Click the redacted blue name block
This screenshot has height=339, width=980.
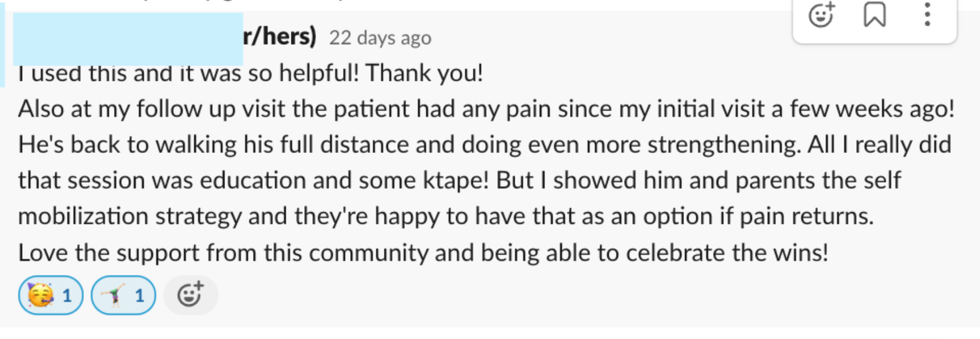point(128,38)
